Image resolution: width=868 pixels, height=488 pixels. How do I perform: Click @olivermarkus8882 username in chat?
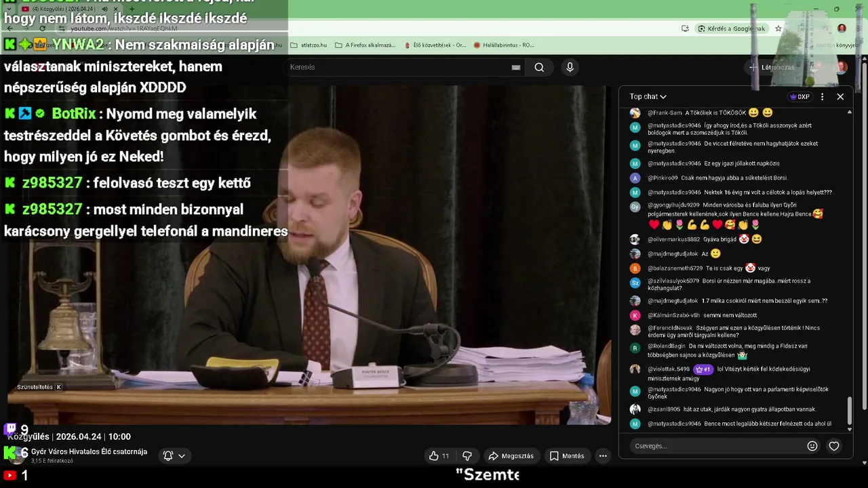tap(673, 239)
